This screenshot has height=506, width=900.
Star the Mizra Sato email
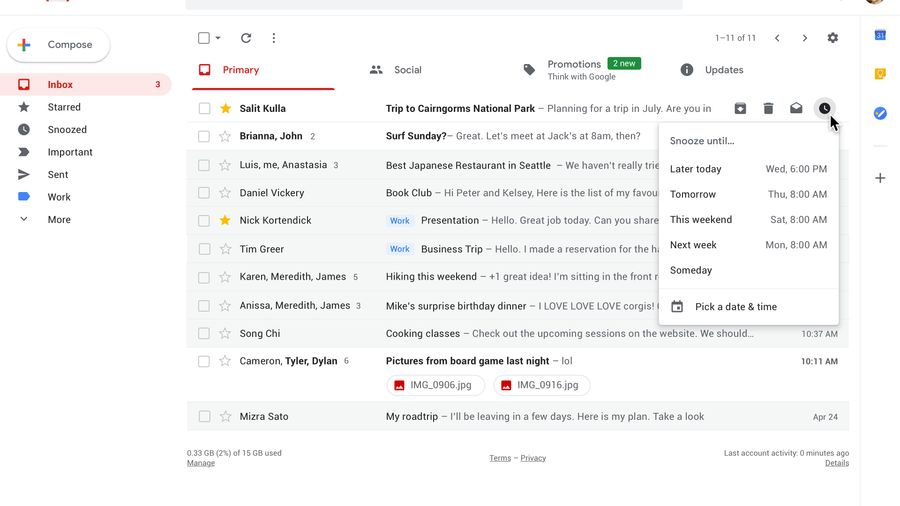(x=225, y=417)
